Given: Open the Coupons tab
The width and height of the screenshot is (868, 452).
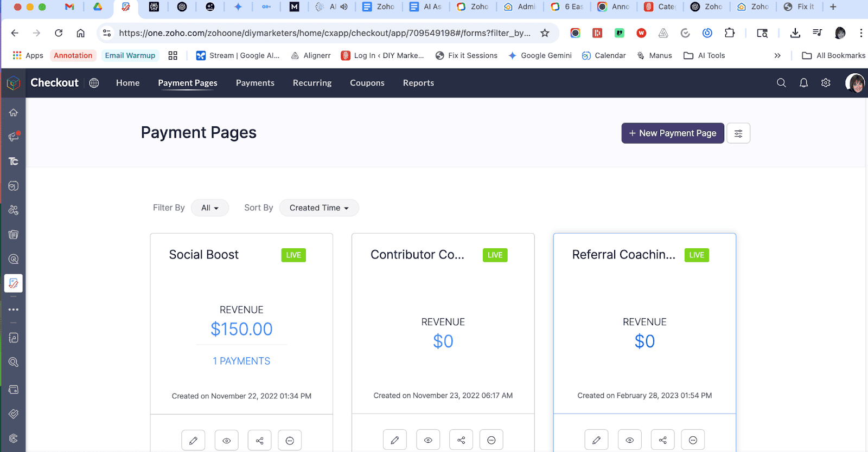Looking at the screenshot, I should (x=367, y=83).
